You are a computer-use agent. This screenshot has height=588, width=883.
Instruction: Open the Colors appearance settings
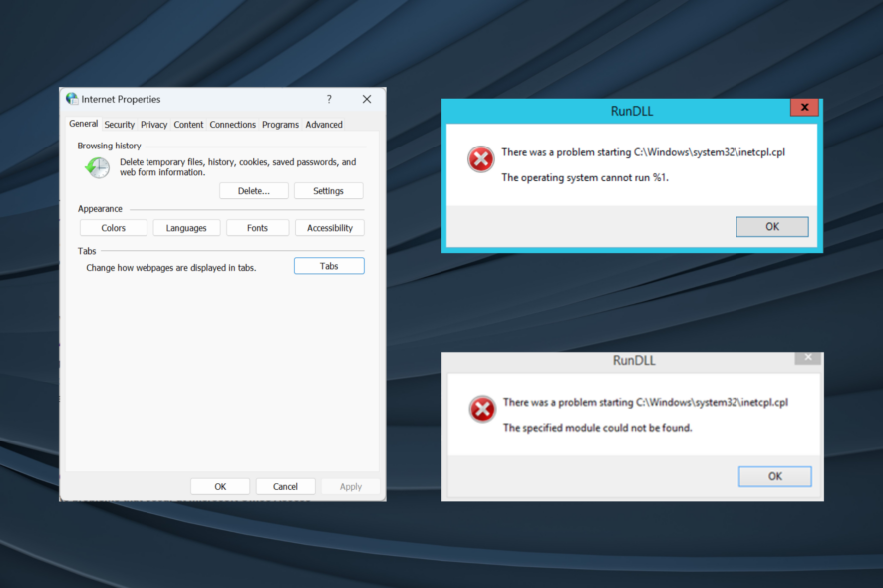pos(113,227)
